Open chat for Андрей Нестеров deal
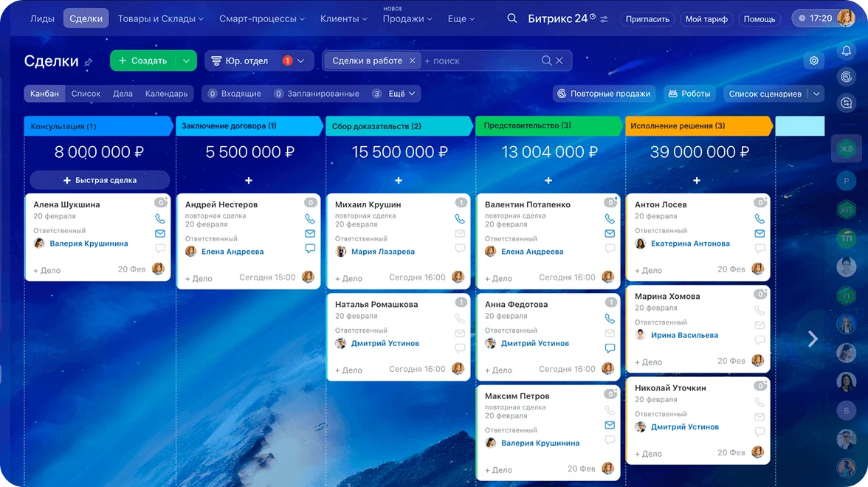Viewport: 868px width, 487px height. [x=310, y=249]
